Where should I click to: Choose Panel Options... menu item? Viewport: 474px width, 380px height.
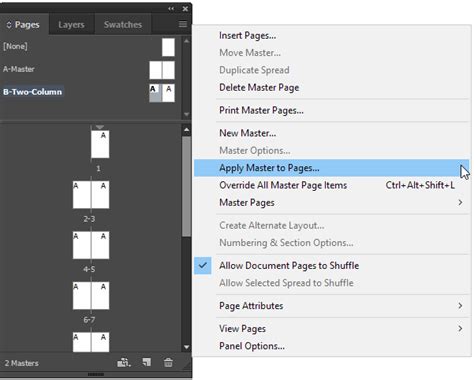click(332, 346)
